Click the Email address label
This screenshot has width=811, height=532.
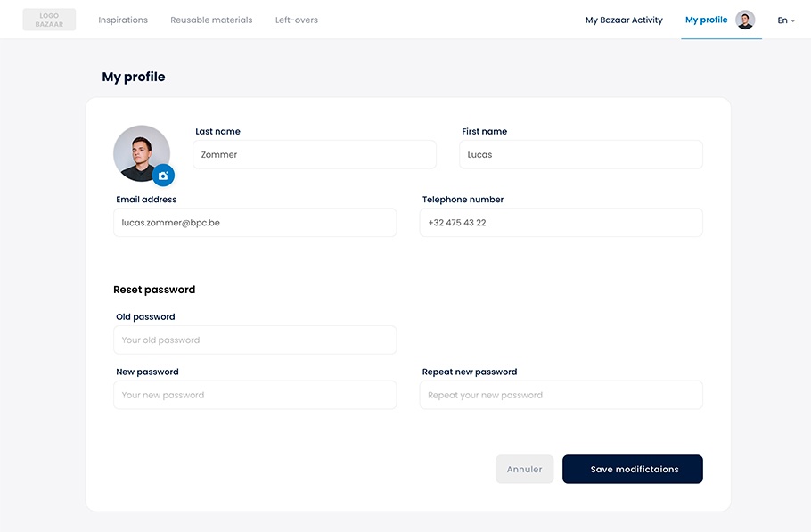146,200
